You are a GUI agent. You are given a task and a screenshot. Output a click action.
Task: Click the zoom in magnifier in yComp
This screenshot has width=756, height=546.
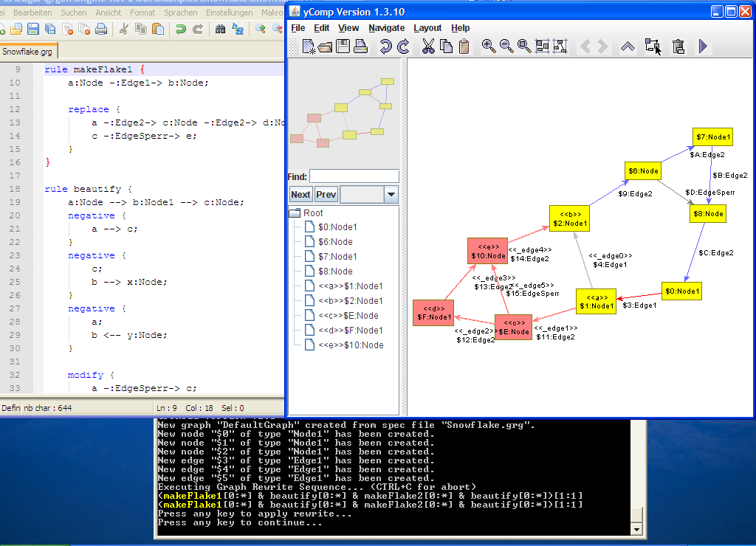click(489, 46)
